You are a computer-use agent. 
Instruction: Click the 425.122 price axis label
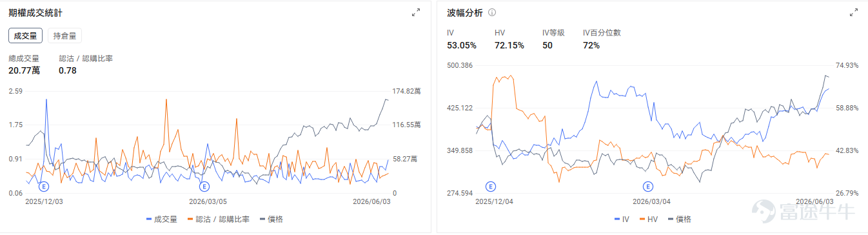tap(460, 108)
